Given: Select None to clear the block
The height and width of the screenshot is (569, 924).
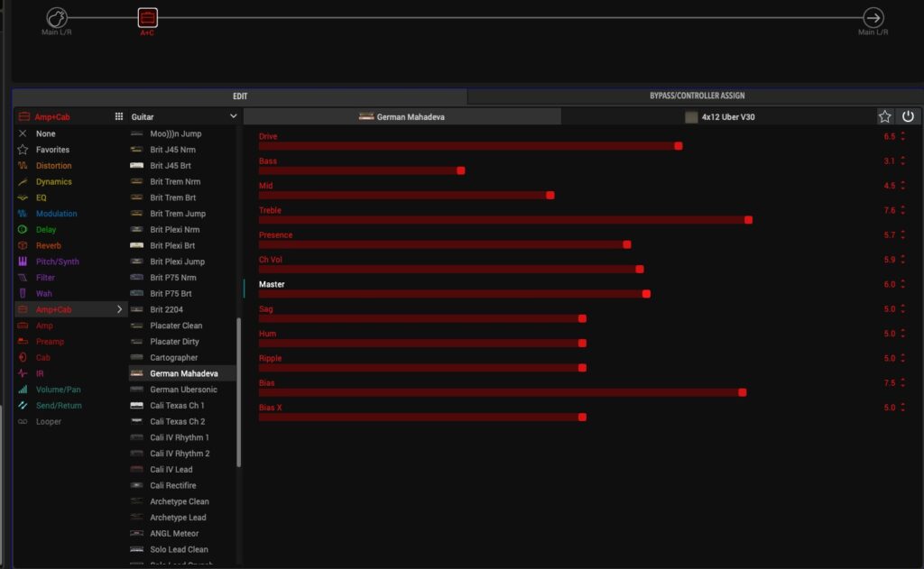Looking at the screenshot, I should tap(45, 133).
